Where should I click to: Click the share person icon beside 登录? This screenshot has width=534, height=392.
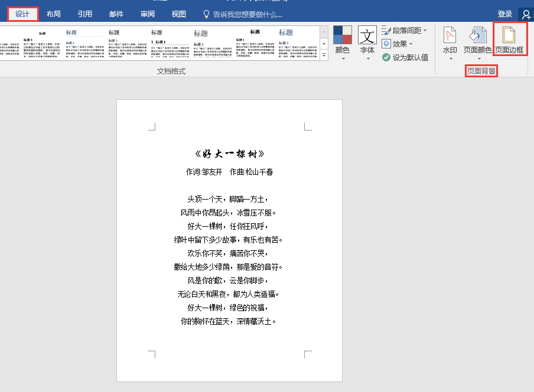pos(526,14)
